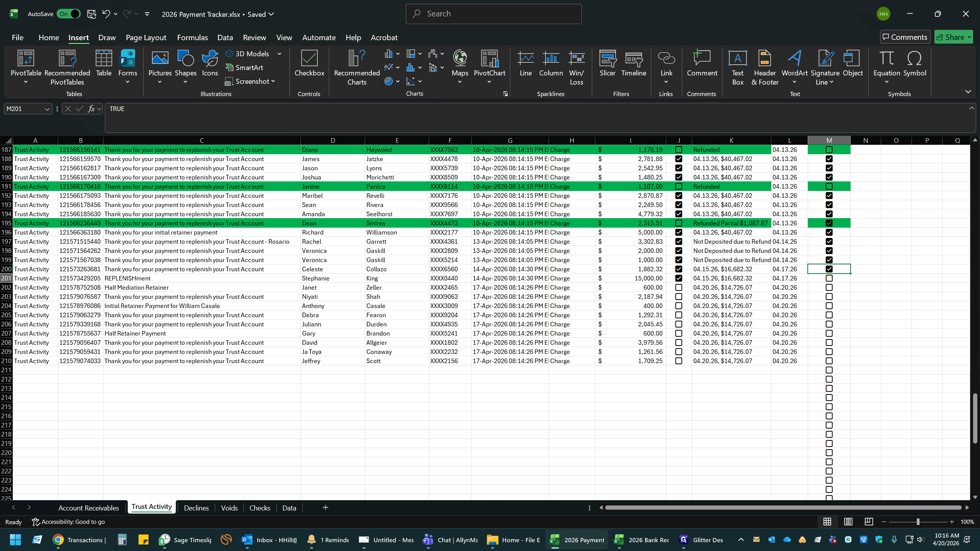Insert a Text Box

pyautogui.click(x=737, y=67)
